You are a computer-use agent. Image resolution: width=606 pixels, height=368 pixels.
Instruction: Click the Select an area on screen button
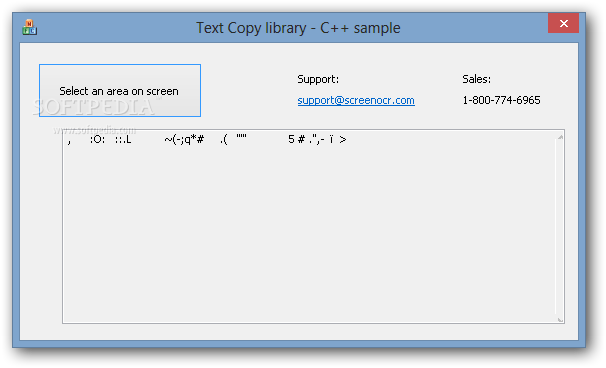pos(120,90)
